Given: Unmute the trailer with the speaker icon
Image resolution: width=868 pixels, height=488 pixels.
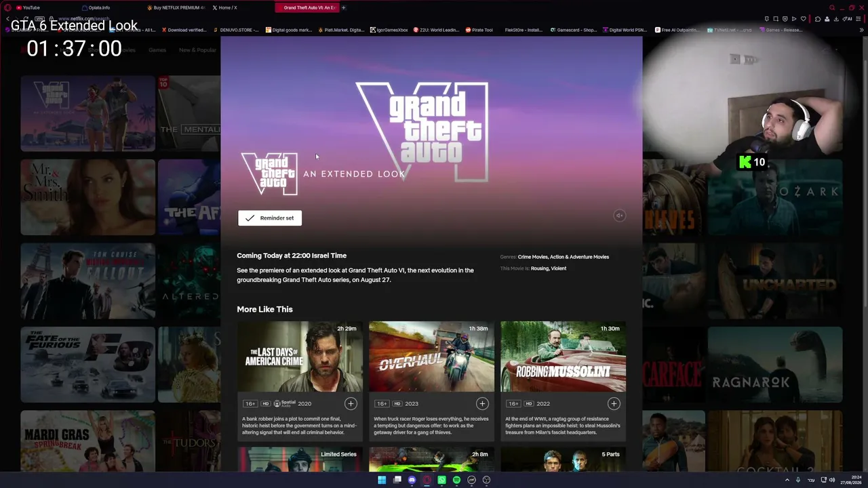Looking at the screenshot, I should 619,216.
